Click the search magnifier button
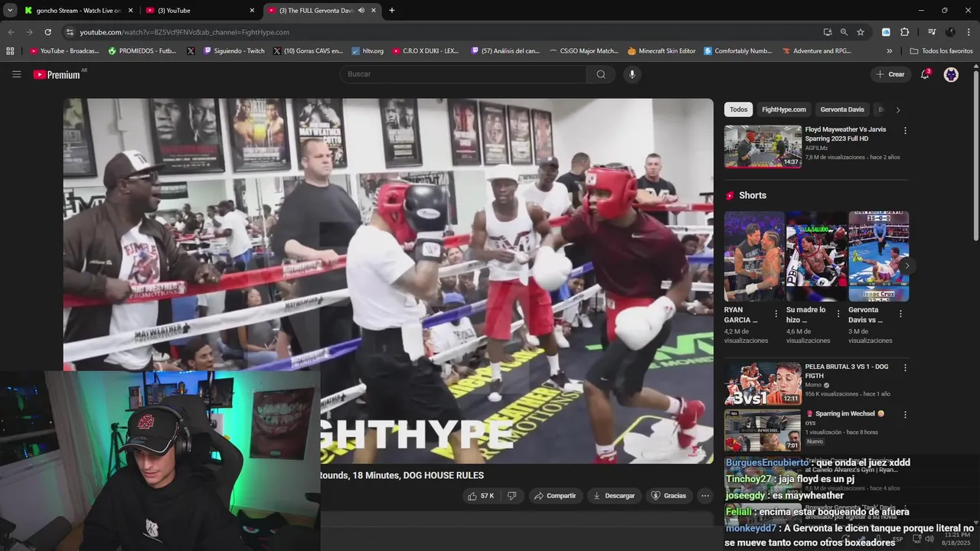 coord(601,74)
